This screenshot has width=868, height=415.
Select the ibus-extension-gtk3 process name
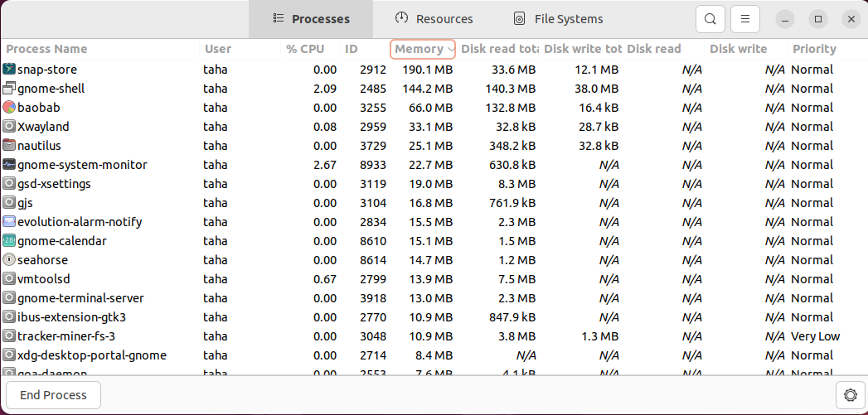point(72,317)
